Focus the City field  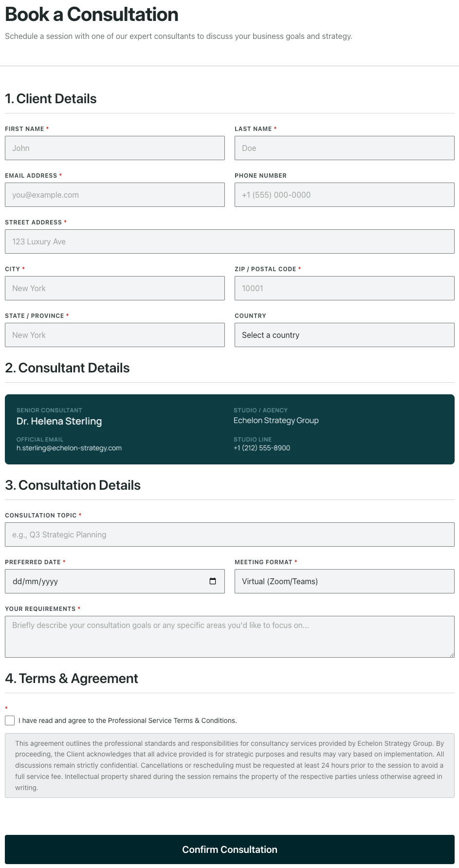click(x=115, y=288)
